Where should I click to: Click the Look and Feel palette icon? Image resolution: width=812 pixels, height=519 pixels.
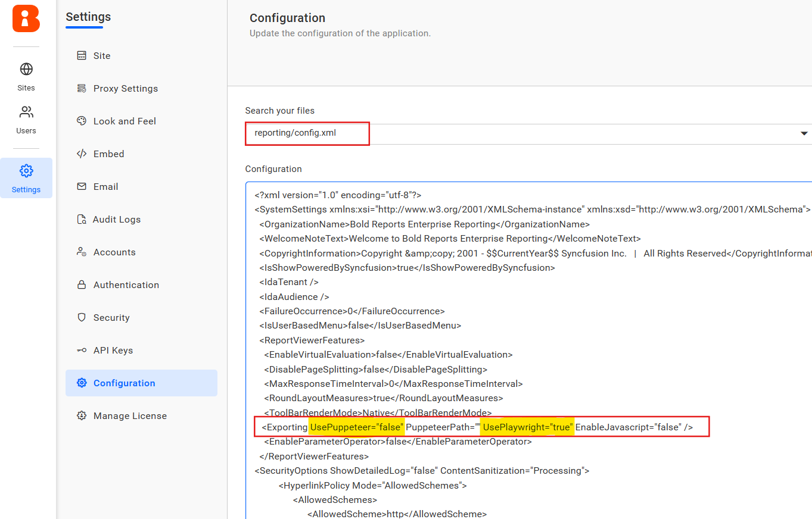coord(82,121)
